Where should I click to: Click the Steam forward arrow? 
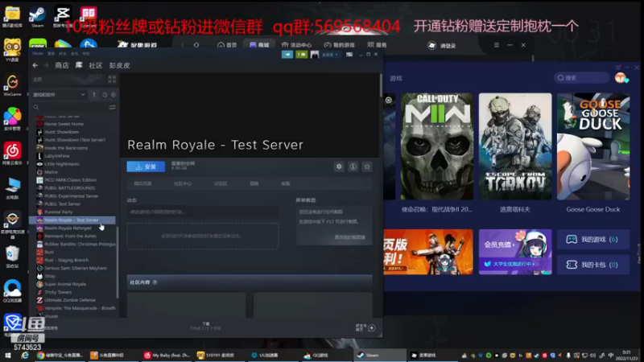(x=46, y=65)
